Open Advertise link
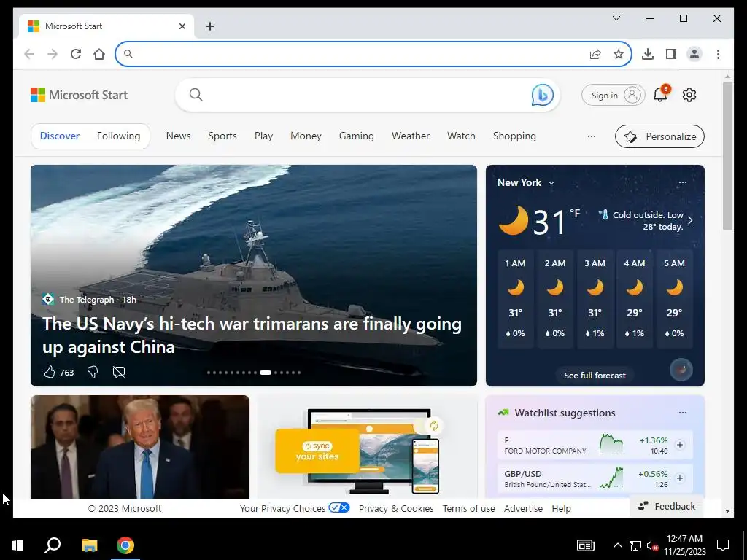Viewport: 747px width, 560px height. pos(523,508)
